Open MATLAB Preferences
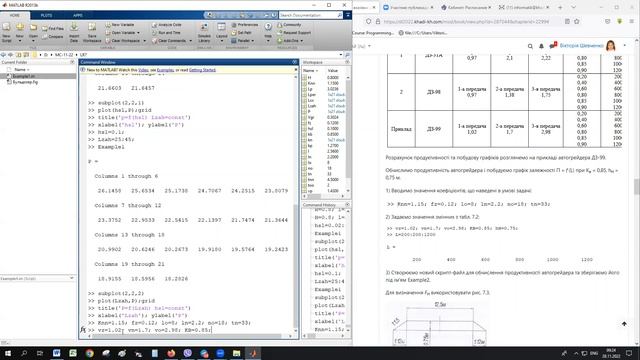Image resolution: width=640 pixels, height=360 pixels. 244,25
